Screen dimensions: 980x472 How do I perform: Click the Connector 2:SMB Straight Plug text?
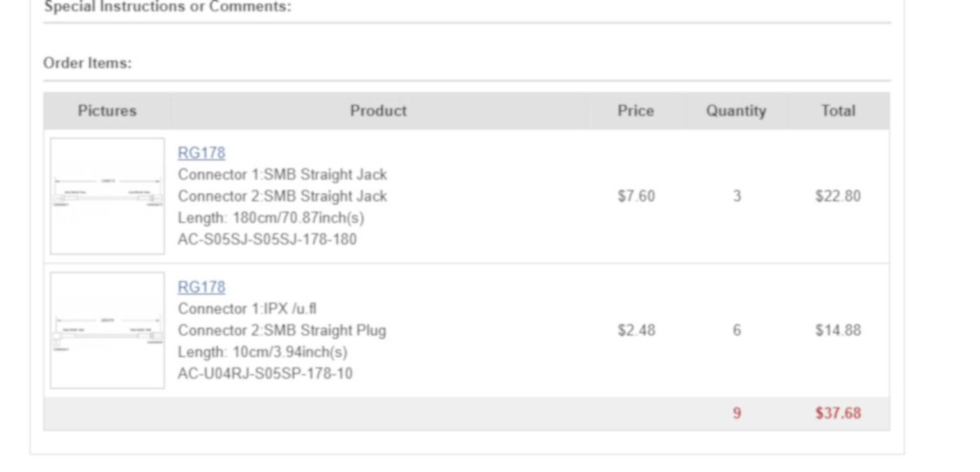[x=282, y=330]
